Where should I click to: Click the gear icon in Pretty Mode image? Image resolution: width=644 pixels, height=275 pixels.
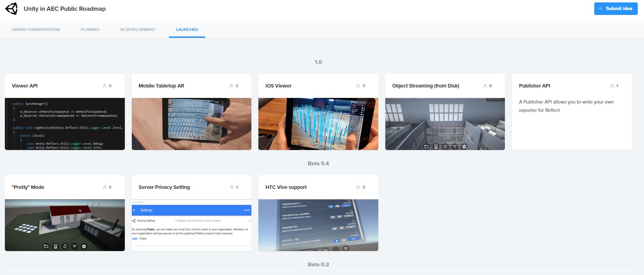click(x=84, y=246)
